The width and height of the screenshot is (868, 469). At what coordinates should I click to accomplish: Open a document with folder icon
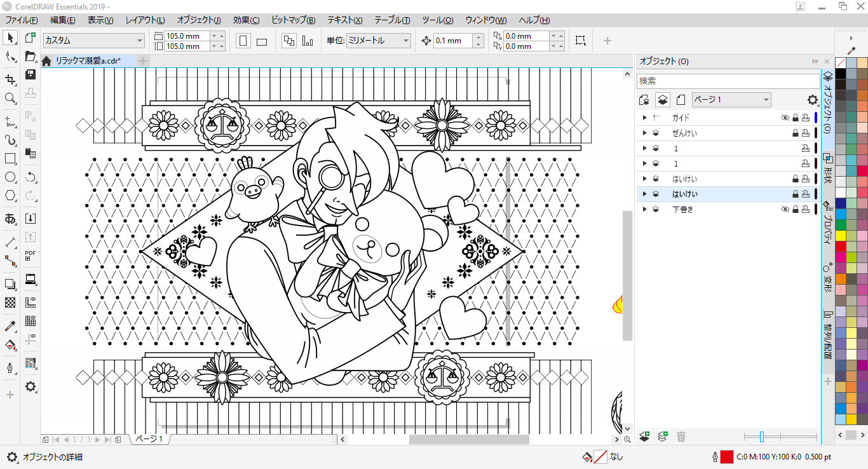tap(30, 56)
